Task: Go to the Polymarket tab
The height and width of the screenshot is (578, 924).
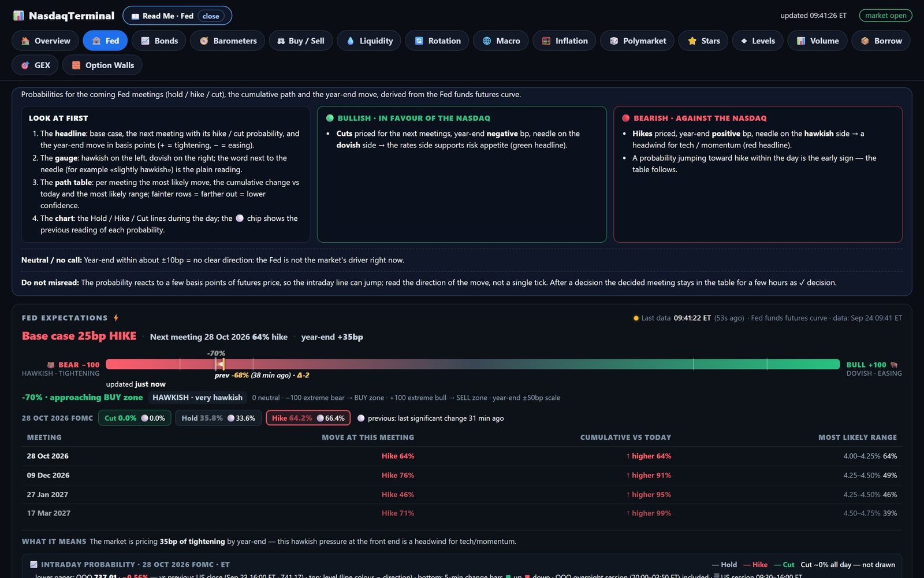Action: pos(637,41)
